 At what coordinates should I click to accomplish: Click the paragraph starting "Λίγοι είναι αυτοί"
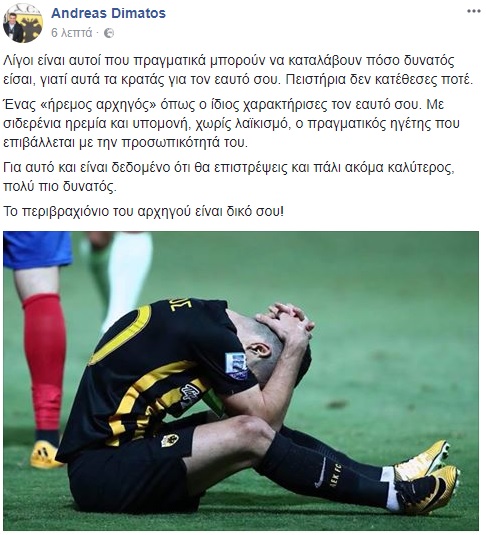pos(239,70)
